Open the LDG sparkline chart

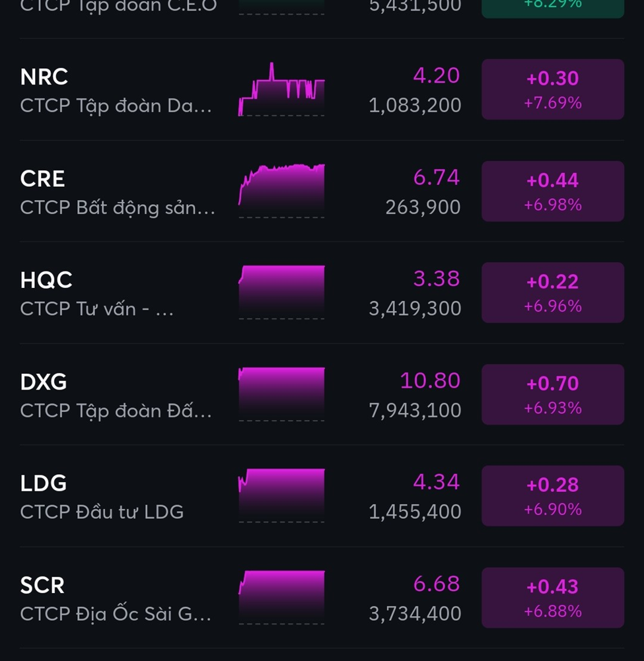point(281,496)
